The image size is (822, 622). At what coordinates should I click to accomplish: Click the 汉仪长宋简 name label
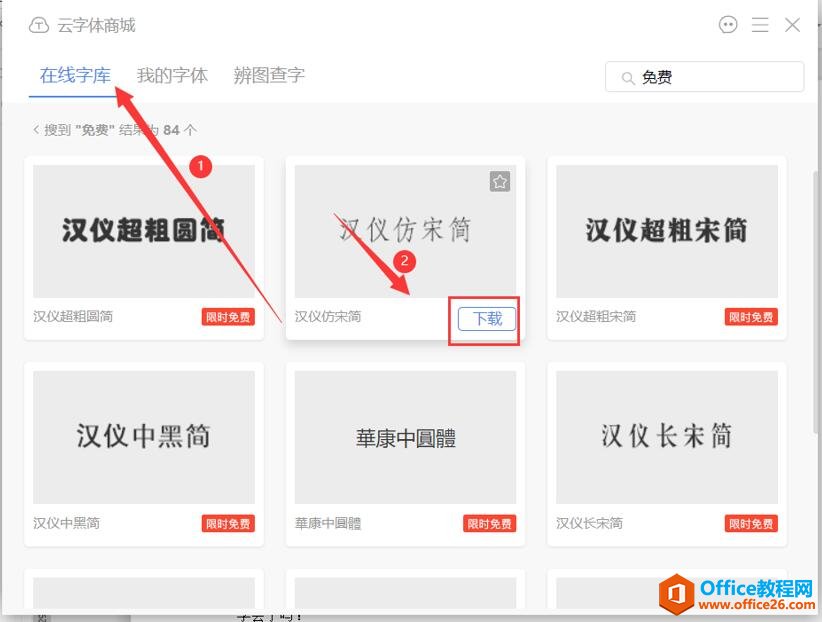[x=589, y=523]
